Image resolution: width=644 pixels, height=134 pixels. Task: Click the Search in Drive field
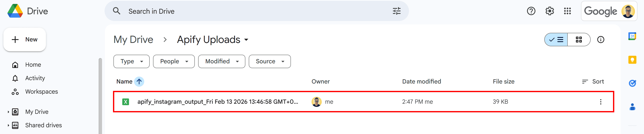coord(250,11)
